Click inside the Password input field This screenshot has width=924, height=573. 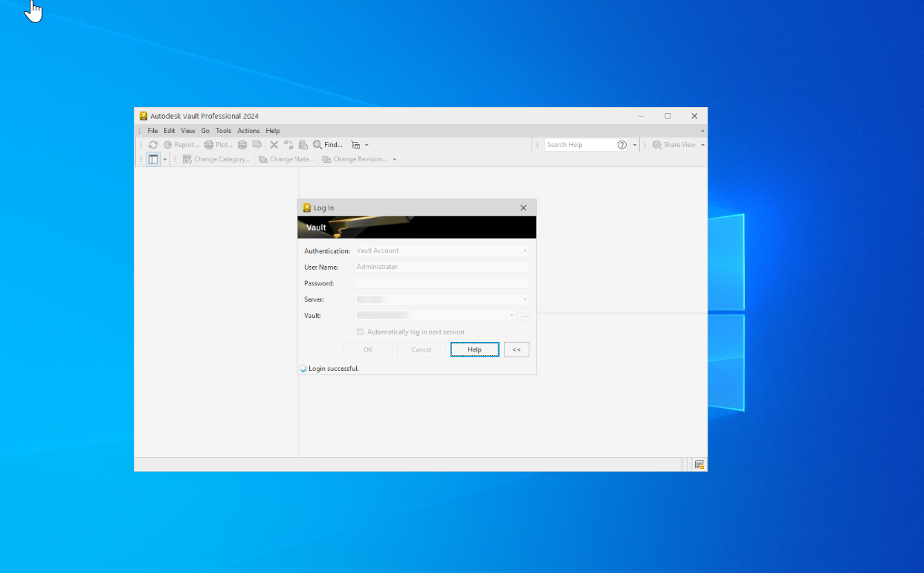click(x=442, y=283)
